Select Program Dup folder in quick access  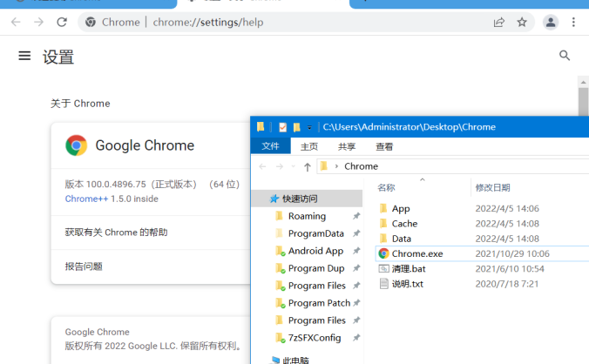click(x=316, y=268)
